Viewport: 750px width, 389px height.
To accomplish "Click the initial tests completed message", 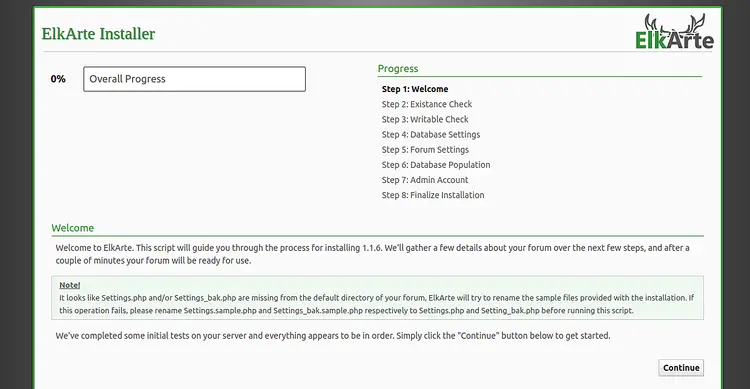I will [x=333, y=335].
